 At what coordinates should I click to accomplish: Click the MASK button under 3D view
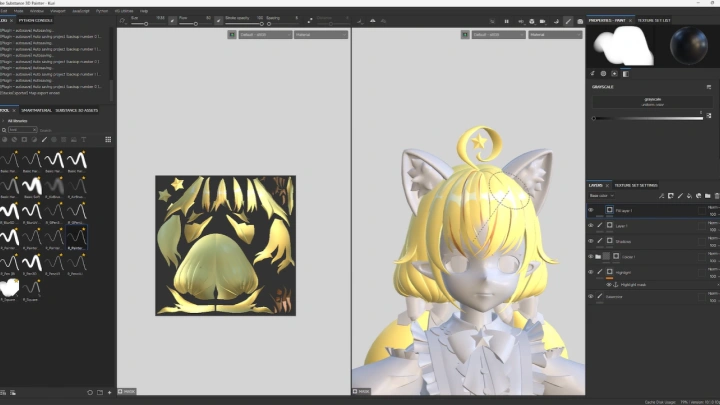[361, 391]
